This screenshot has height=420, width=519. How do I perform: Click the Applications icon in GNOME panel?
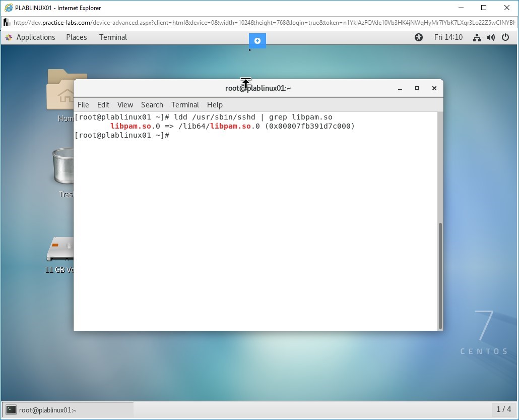[x=9, y=37]
